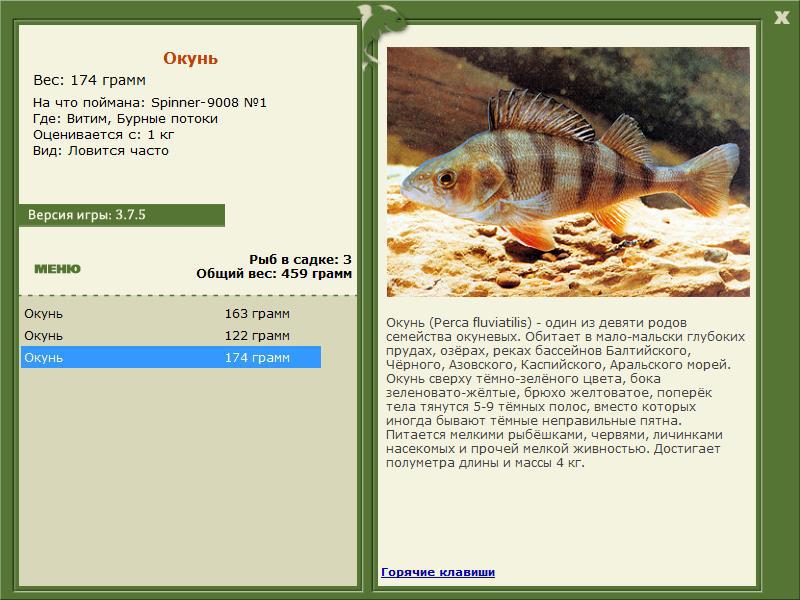The width and height of the screenshot is (800, 600).
Task: Click the Оценивается с: 1 кг line
Action: click(x=104, y=135)
